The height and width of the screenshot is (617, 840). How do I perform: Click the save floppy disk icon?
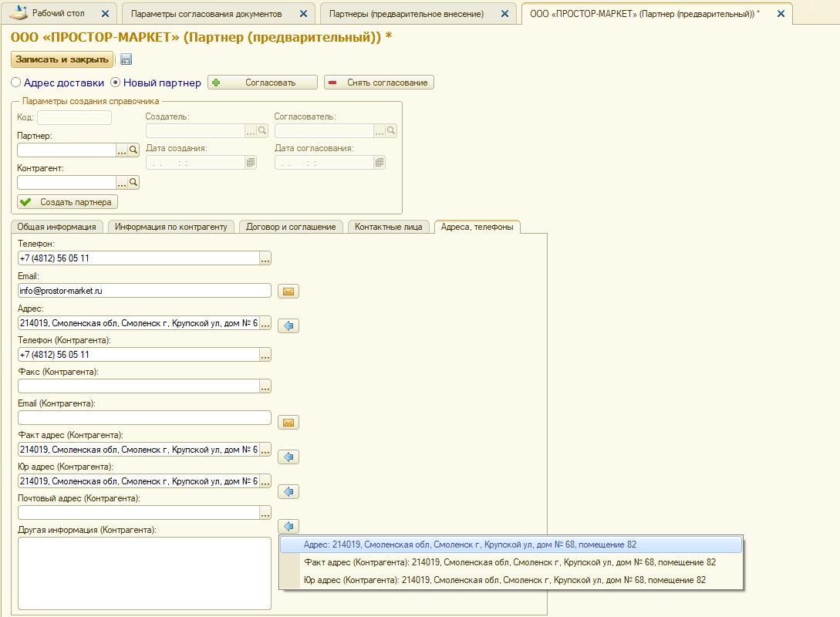pyautogui.click(x=127, y=59)
